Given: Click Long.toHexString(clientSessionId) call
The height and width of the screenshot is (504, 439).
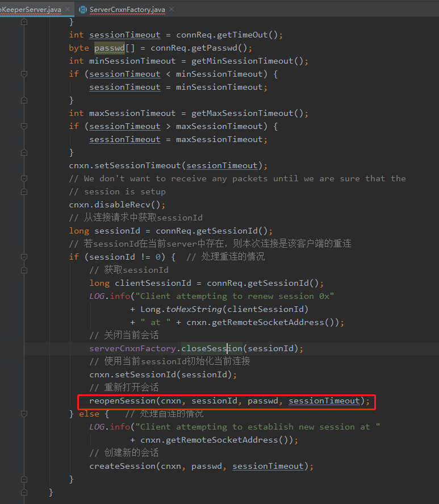Looking at the screenshot, I should coord(224,309).
